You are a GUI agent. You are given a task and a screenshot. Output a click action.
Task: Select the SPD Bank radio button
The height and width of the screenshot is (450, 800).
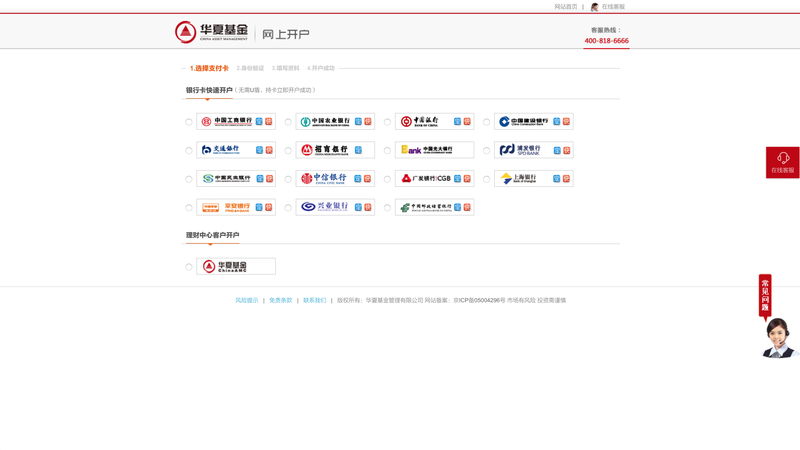[x=487, y=151]
